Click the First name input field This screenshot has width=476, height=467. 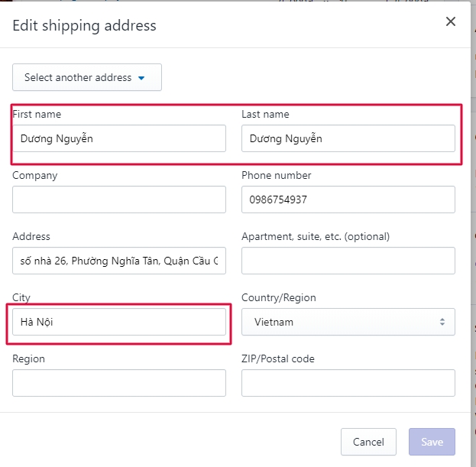tap(119, 138)
